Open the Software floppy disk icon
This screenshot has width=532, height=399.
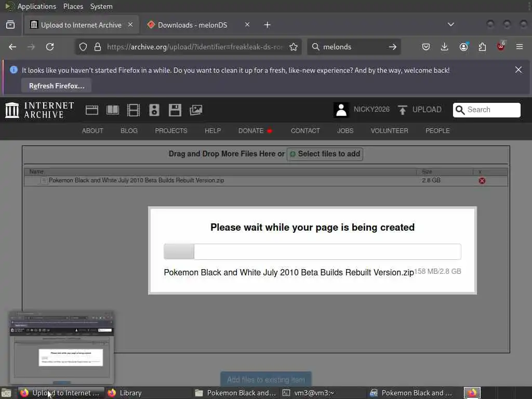tap(175, 110)
